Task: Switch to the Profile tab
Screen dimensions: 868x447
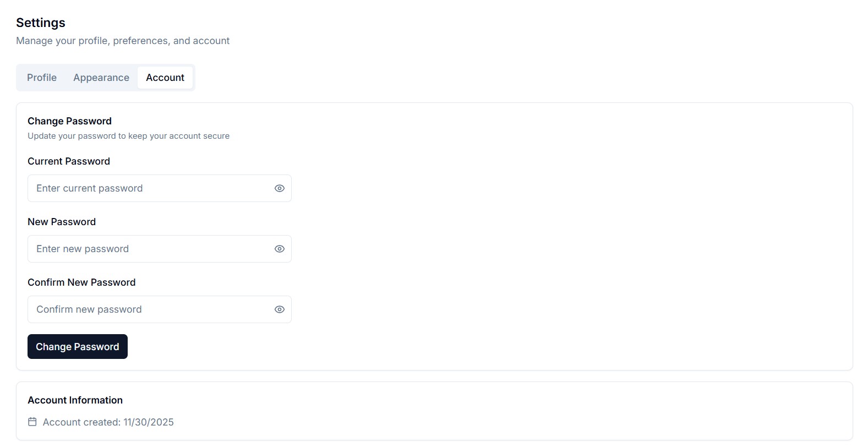Action: (41, 77)
